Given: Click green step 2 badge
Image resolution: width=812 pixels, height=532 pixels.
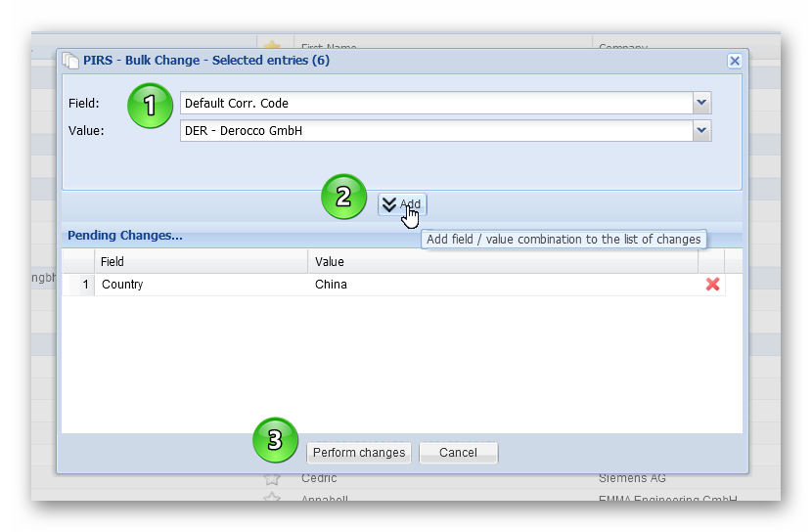Looking at the screenshot, I should [342, 197].
